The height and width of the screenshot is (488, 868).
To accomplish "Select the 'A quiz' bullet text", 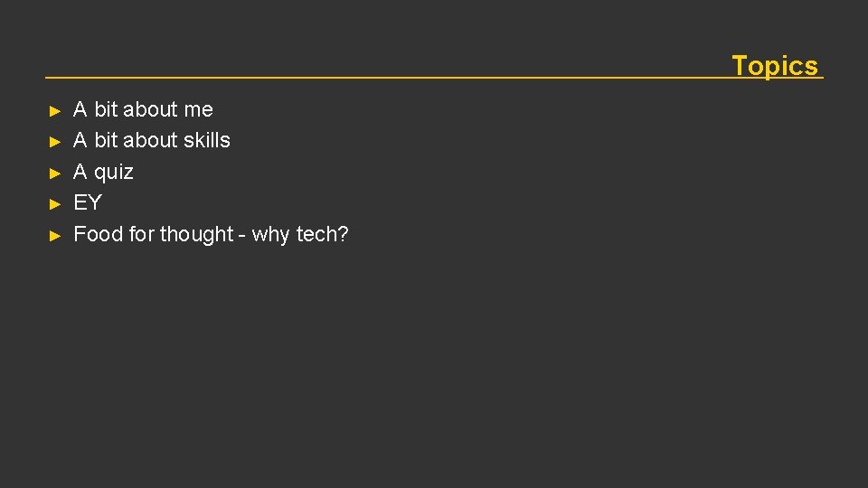I will click(103, 172).
